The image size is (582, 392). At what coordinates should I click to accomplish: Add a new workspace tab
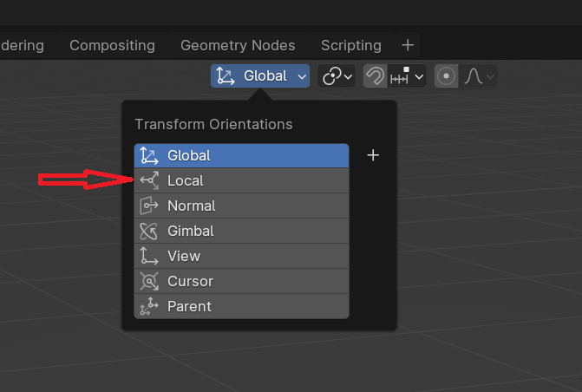pyautogui.click(x=408, y=45)
